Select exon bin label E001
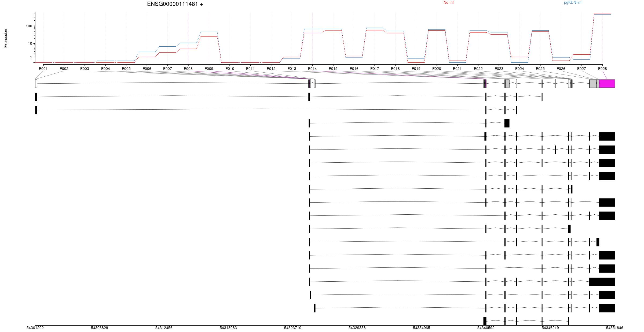Viewport: 644px width, 332px height. coord(43,69)
